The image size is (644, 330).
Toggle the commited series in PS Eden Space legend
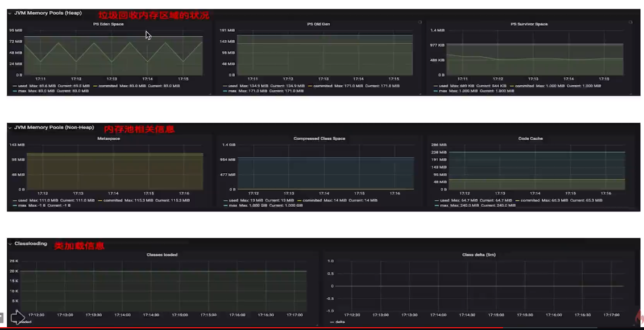pos(107,86)
